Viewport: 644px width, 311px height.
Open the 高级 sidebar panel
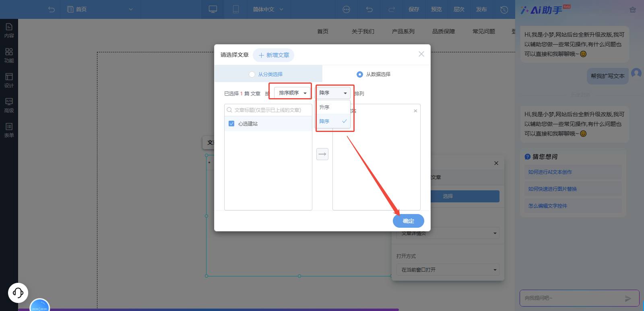(x=9, y=105)
